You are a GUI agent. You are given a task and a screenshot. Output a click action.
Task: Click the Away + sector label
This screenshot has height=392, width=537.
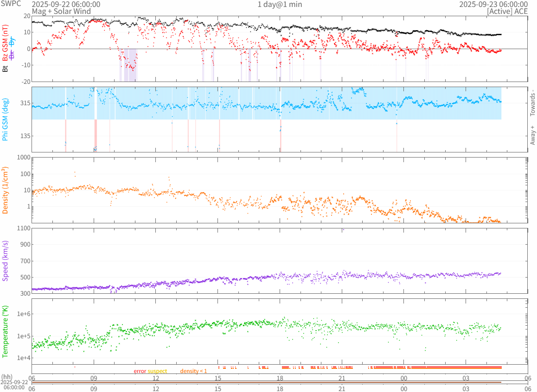[532, 135]
